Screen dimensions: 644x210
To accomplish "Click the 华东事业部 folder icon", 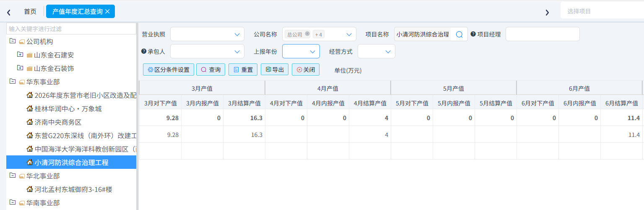I will coord(22,82).
